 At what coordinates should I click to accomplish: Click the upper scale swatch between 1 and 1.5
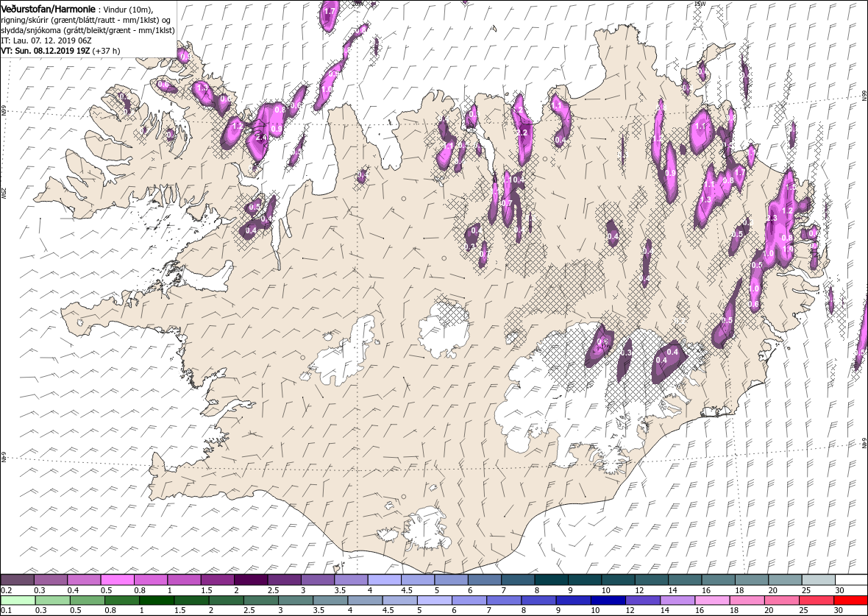click(x=185, y=579)
